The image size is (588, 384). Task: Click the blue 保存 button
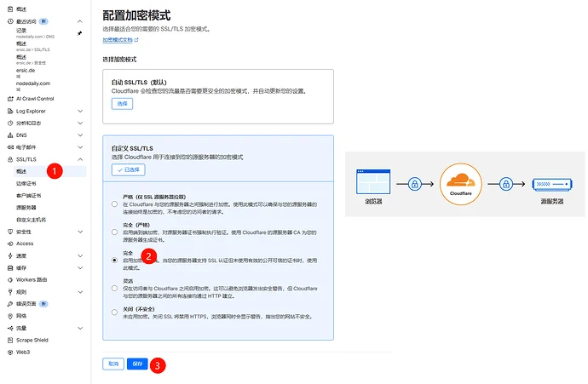136,364
